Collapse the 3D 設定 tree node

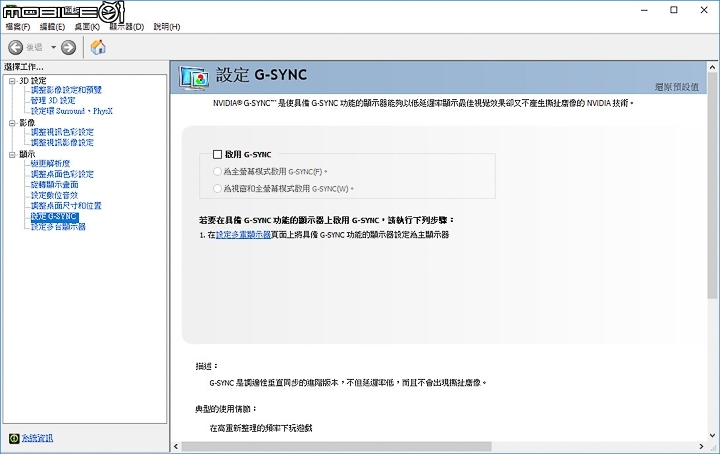point(12,81)
